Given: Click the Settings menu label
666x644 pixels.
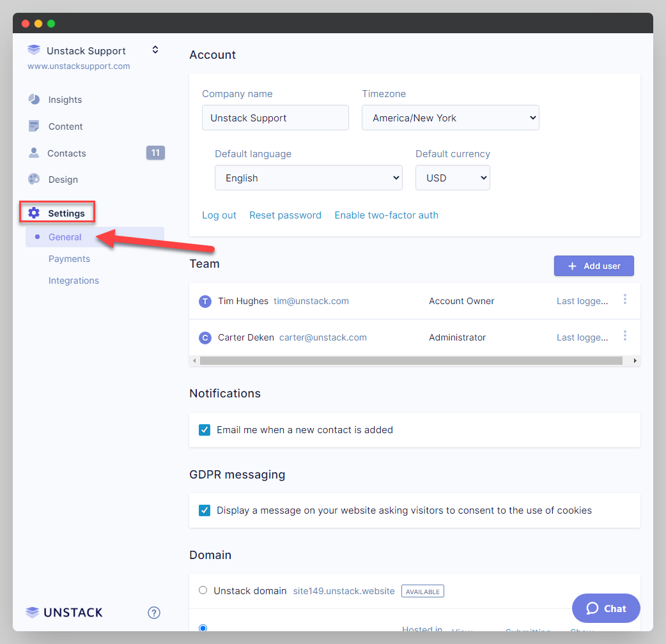Looking at the screenshot, I should click(x=66, y=213).
